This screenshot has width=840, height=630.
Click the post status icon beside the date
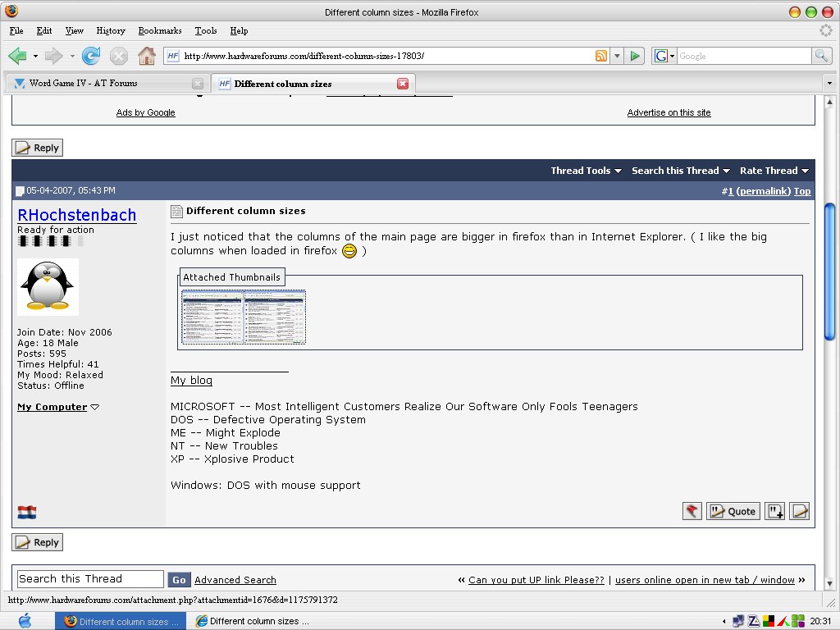tap(20, 191)
